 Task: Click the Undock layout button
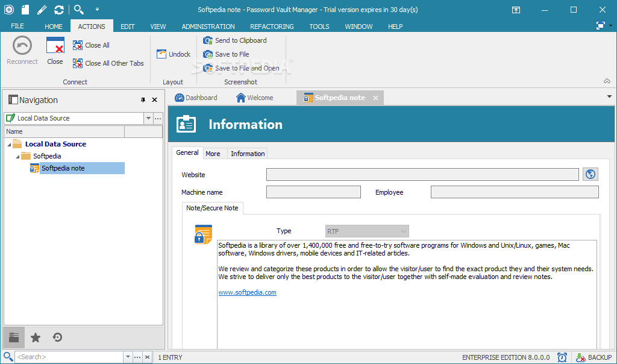pyautogui.click(x=174, y=54)
